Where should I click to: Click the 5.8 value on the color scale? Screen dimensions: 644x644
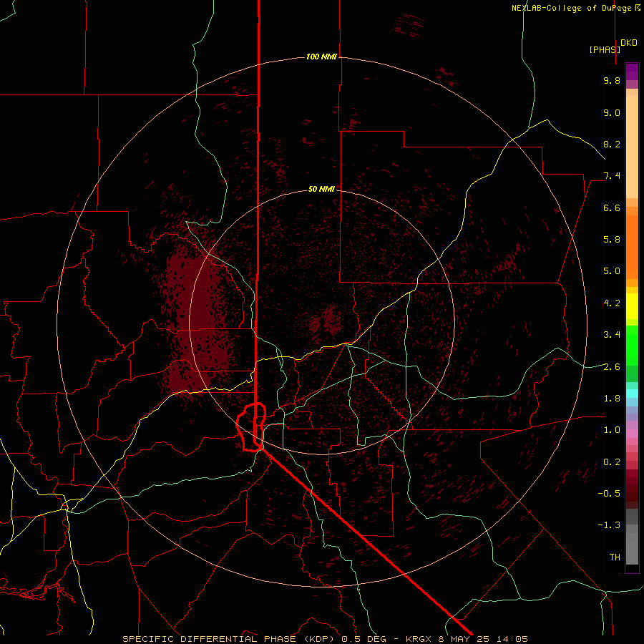[x=612, y=240]
